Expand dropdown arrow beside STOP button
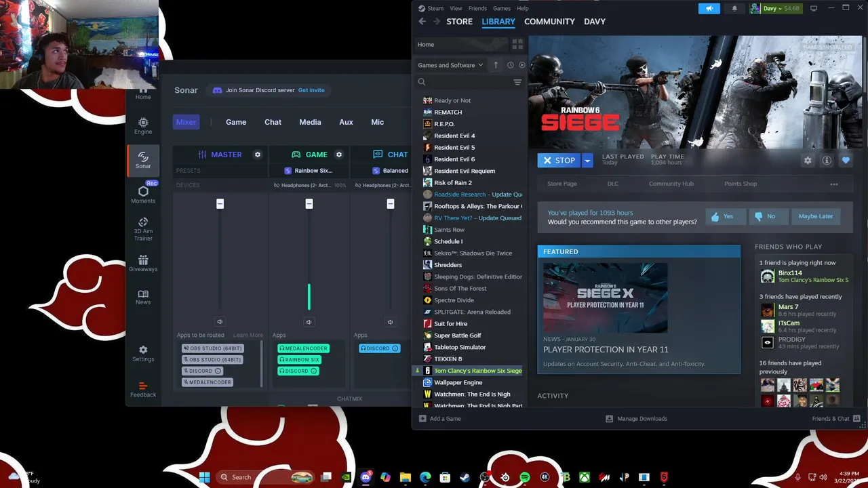 [587, 161]
